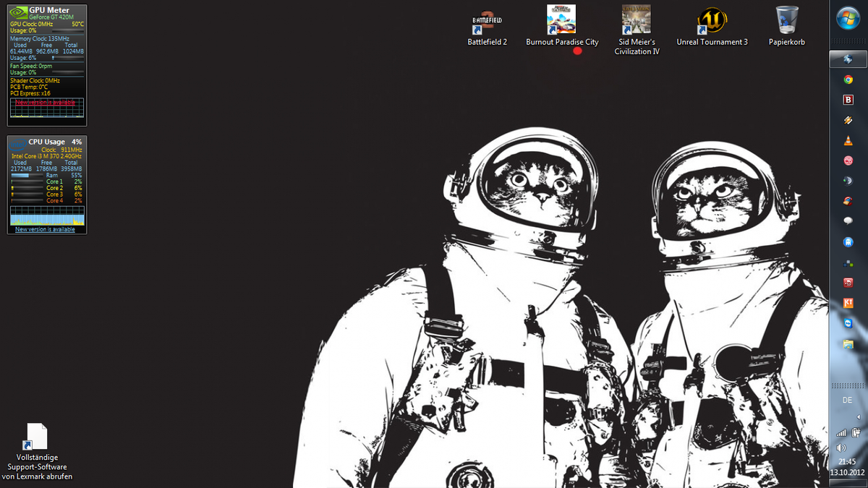Click the Core 2 usage bar
The image size is (868, 488).
tap(27, 188)
